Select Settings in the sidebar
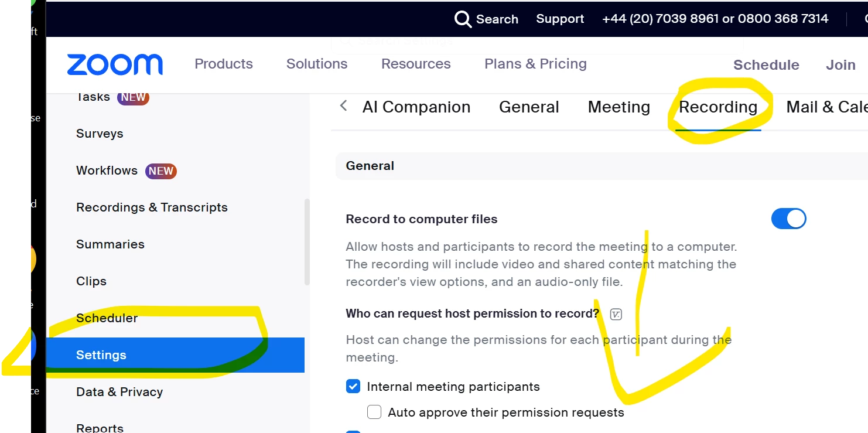This screenshot has width=868, height=433. (x=175, y=355)
